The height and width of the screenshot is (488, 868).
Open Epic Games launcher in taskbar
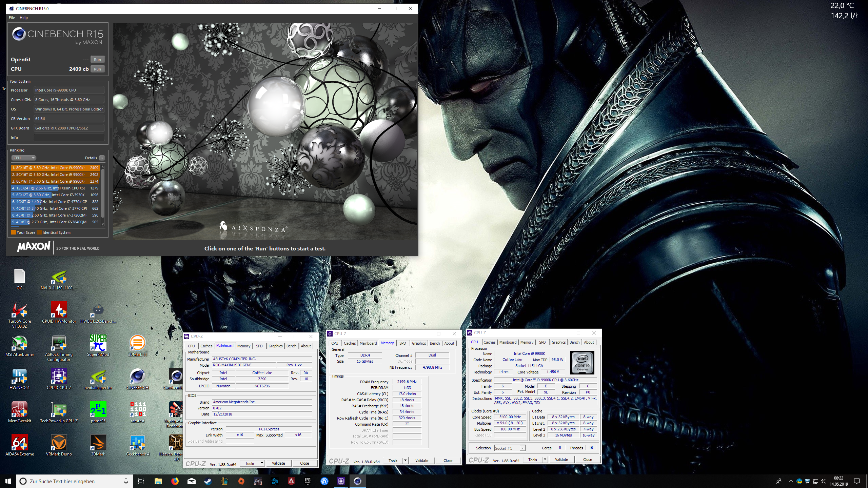pos(308,481)
